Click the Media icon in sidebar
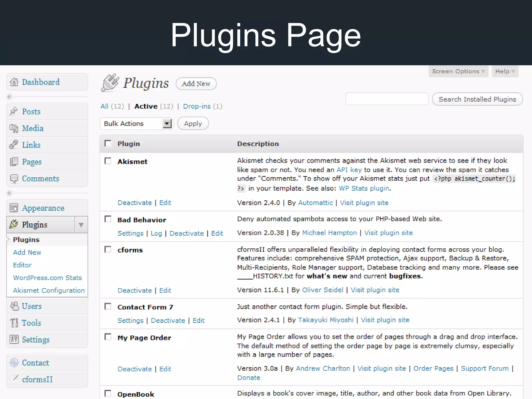 14,128
